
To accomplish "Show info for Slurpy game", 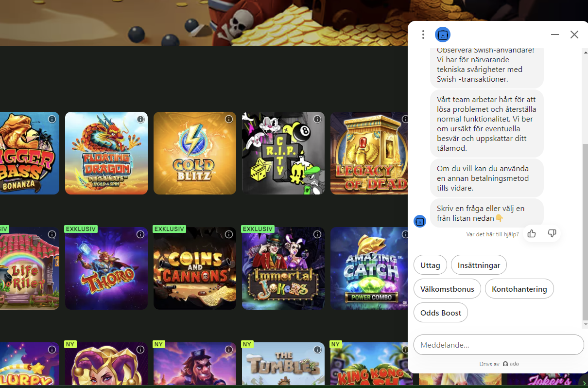I will pos(52,350).
